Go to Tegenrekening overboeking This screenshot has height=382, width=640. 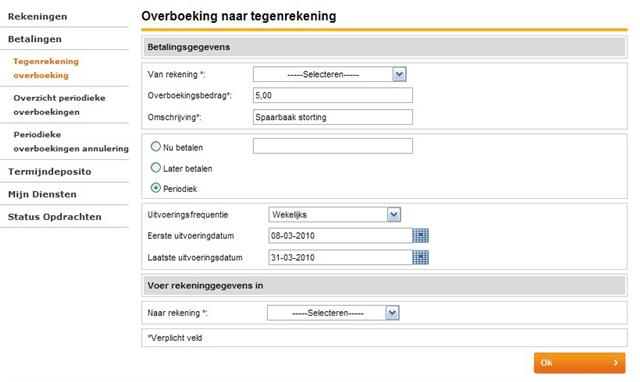click(46, 68)
